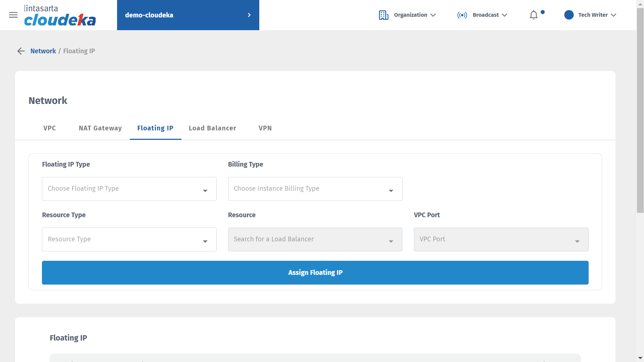Click the Broadcast signal icon
The width and height of the screenshot is (644, 362).
(x=462, y=15)
